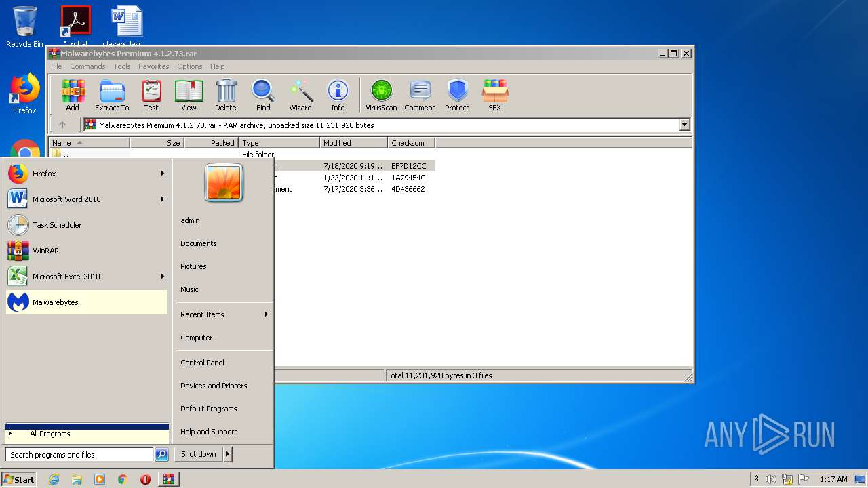Click the Comment toolbar icon
Image resolution: width=868 pixels, height=488 pixels.
click(420, 96)
